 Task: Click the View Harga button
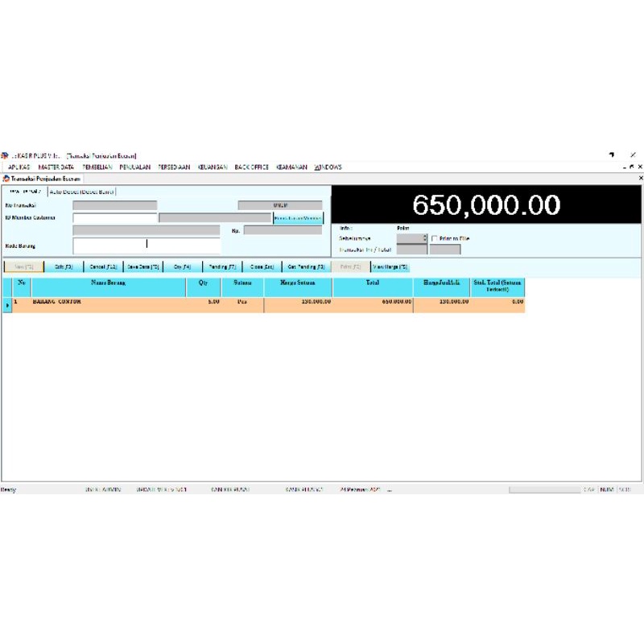[x=390, y=266]
